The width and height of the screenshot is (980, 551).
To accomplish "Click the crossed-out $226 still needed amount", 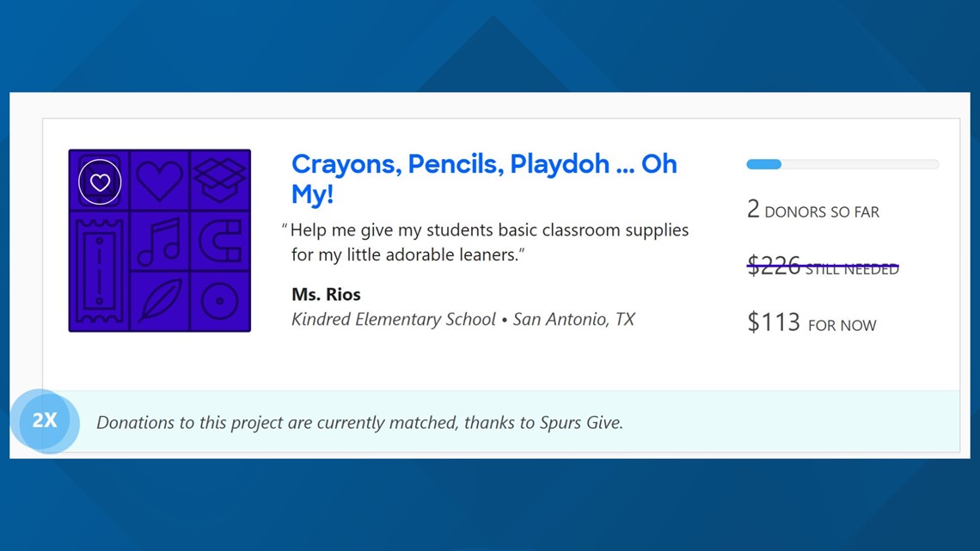I will pyautogui.click(x=823, y=266).
